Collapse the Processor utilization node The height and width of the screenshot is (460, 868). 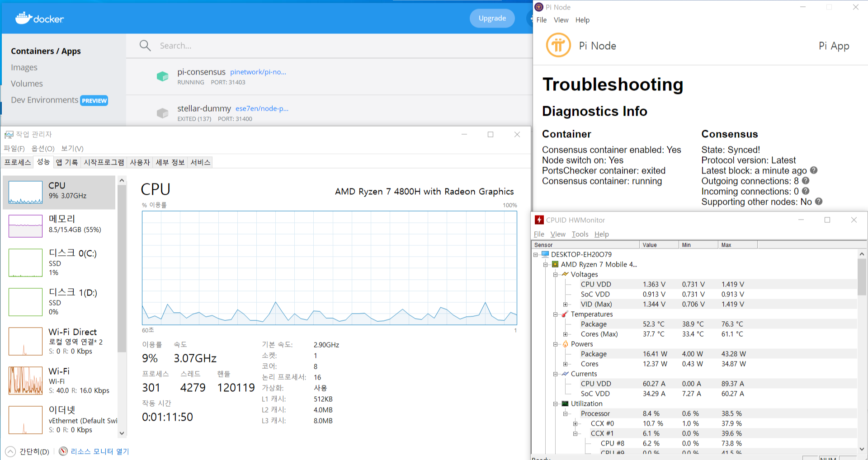pos(565,414)
